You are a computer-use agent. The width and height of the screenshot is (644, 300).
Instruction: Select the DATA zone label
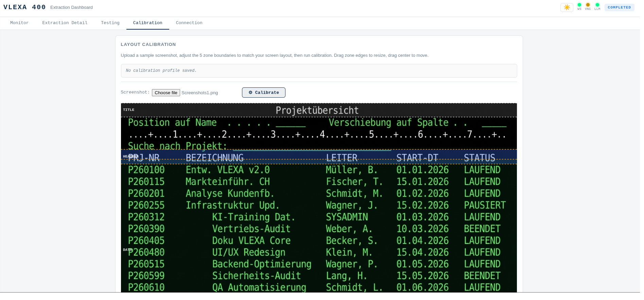pos(127,250)
